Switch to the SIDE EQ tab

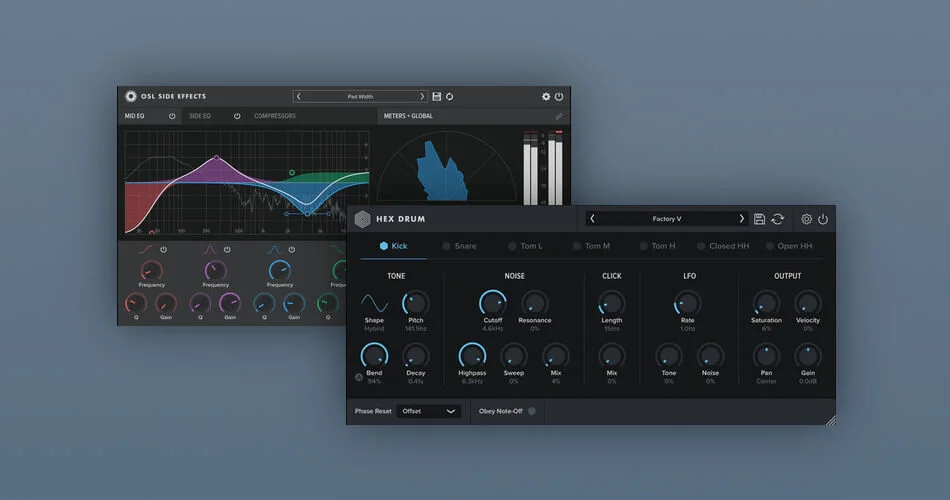click(200, 116)
